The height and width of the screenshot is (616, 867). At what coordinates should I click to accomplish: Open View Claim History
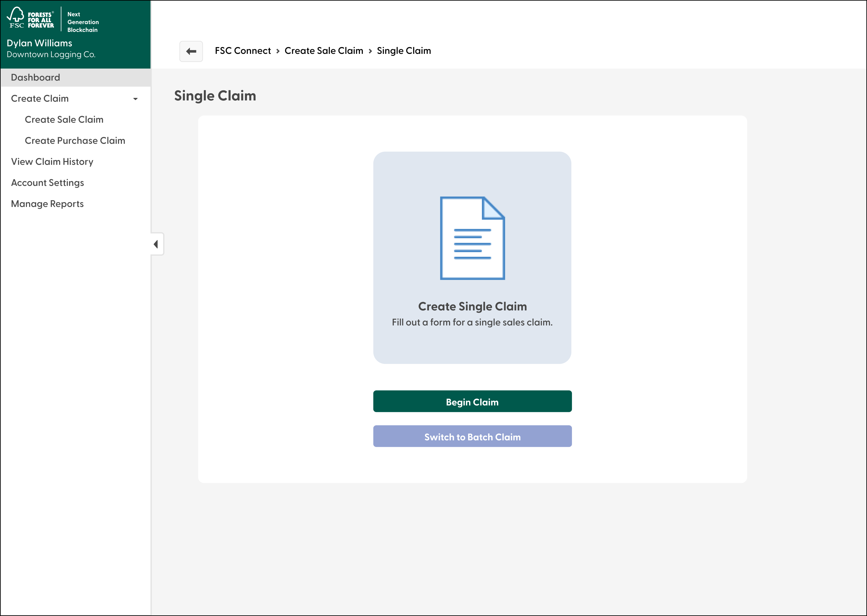(x=52, y=162)
